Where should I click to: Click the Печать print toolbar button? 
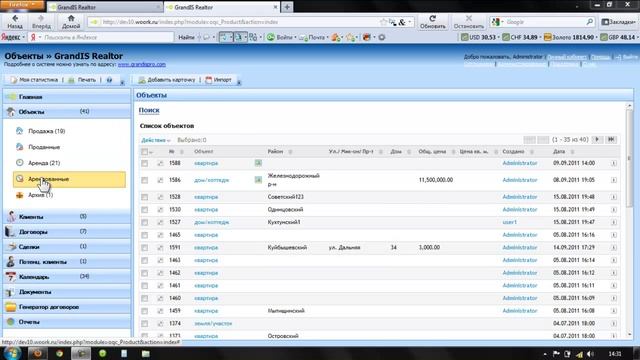(82, 80)
